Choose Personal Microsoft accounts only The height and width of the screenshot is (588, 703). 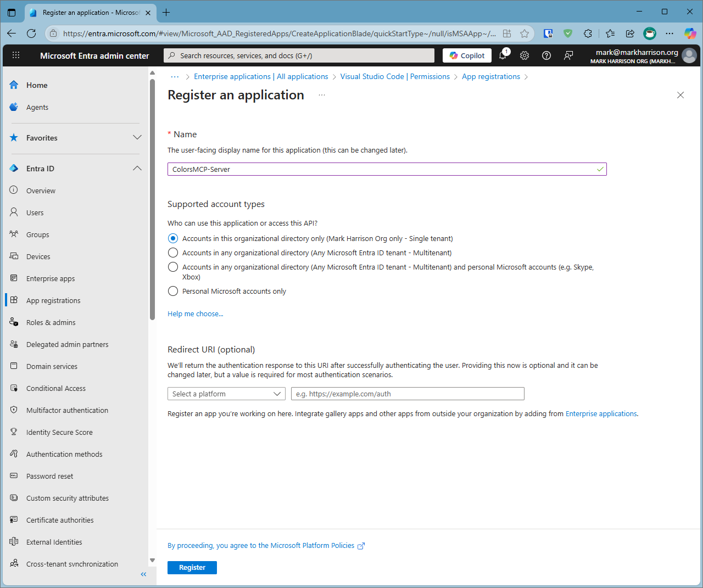173,291
